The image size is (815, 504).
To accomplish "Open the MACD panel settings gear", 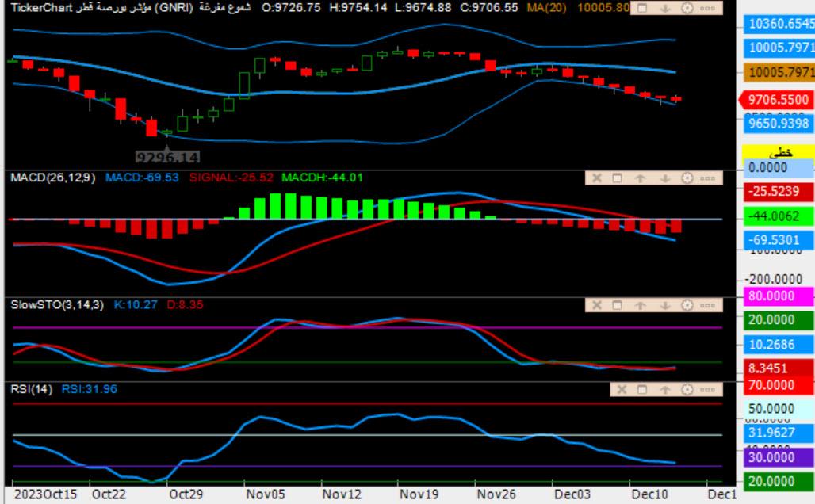I will pyautogui.click(x=687, y=178).
